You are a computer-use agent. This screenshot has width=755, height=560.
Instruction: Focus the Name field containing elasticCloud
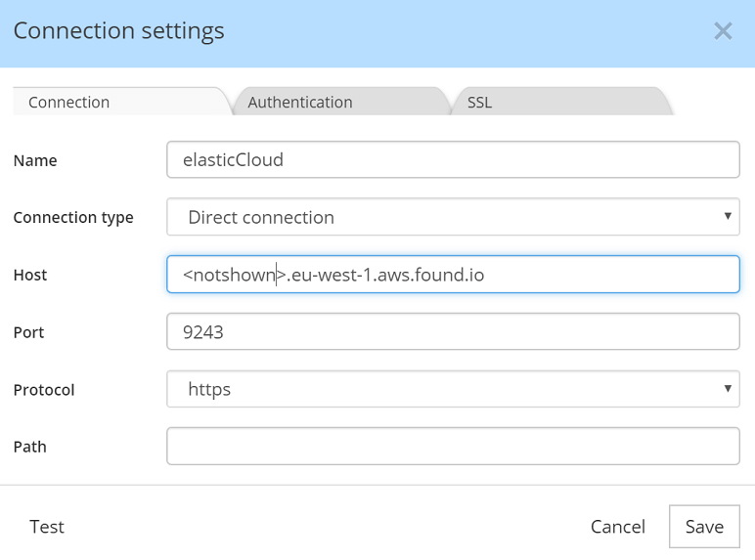coord(453,159)
